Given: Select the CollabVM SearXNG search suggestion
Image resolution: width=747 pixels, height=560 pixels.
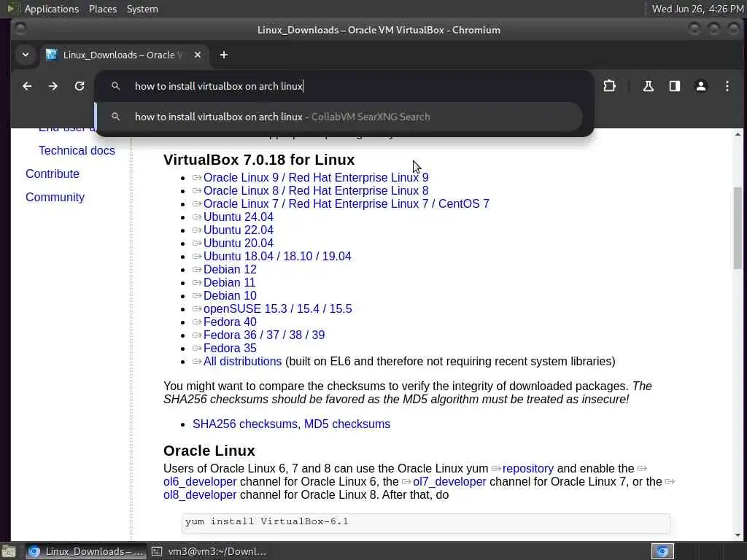Looking at the screenshot, I should (x=338, y=117).
